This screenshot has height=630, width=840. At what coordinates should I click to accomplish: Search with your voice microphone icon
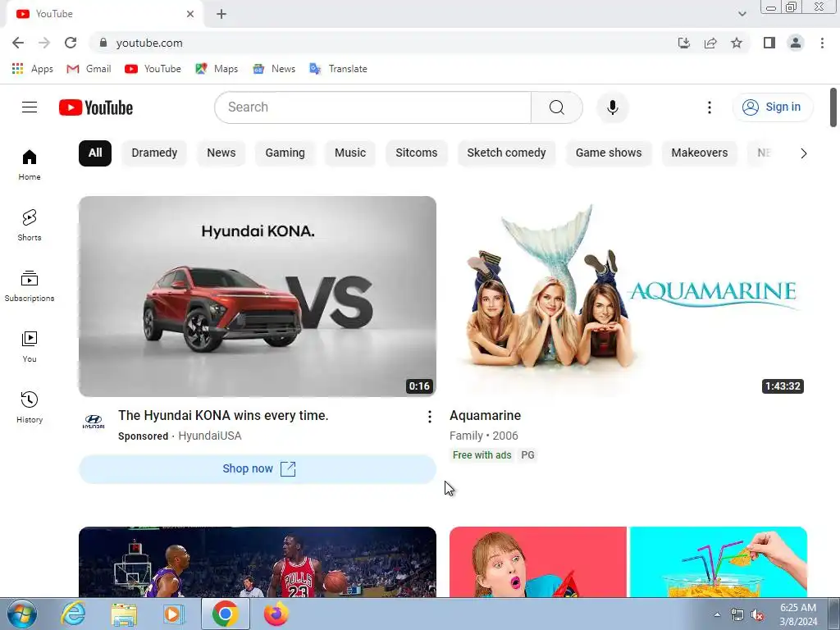pos(612,107)
